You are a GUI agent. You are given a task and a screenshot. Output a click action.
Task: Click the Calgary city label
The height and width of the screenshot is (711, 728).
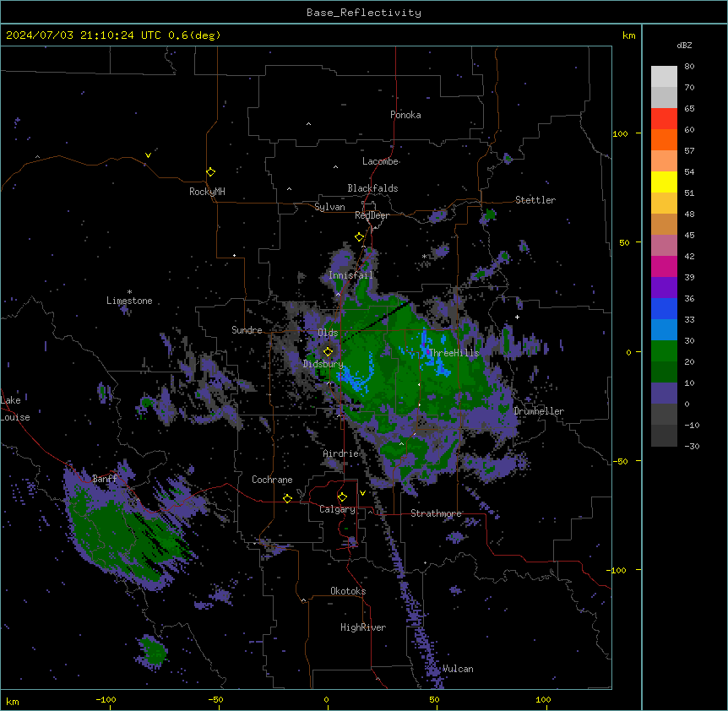click(337, 509)
